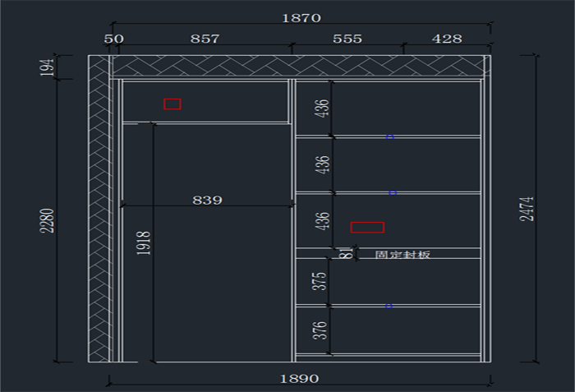Screen dimensions: 575x392
Task: Select the hatched vertical wall panel on left
Action: [x=99, y=214]
